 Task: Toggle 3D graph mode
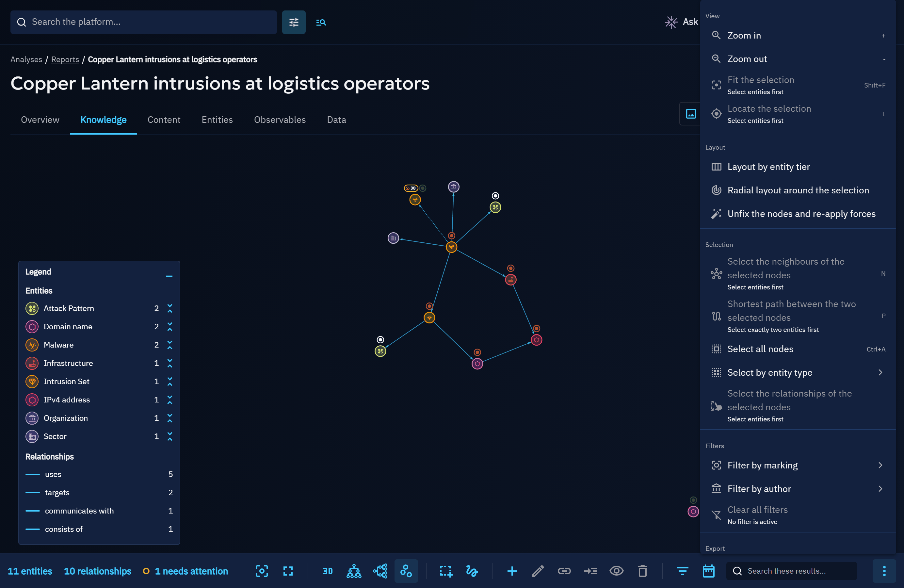pos(328,571)
